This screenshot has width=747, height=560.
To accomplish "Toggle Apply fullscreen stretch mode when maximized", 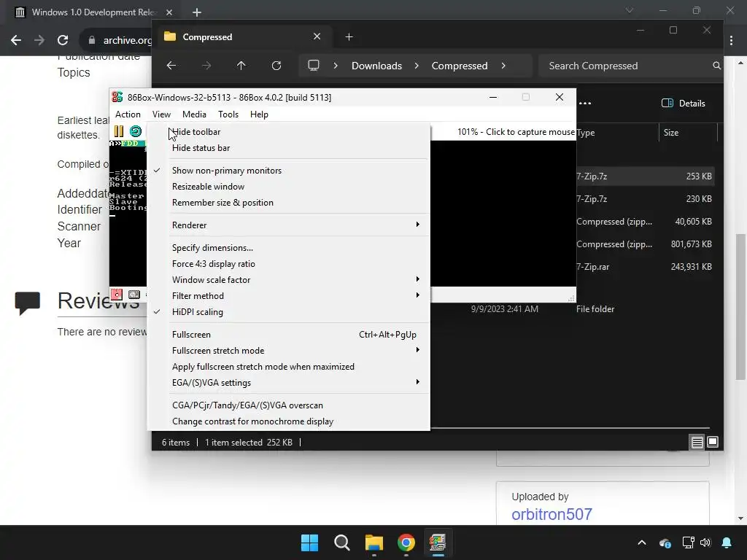I will tap(288, 367).
